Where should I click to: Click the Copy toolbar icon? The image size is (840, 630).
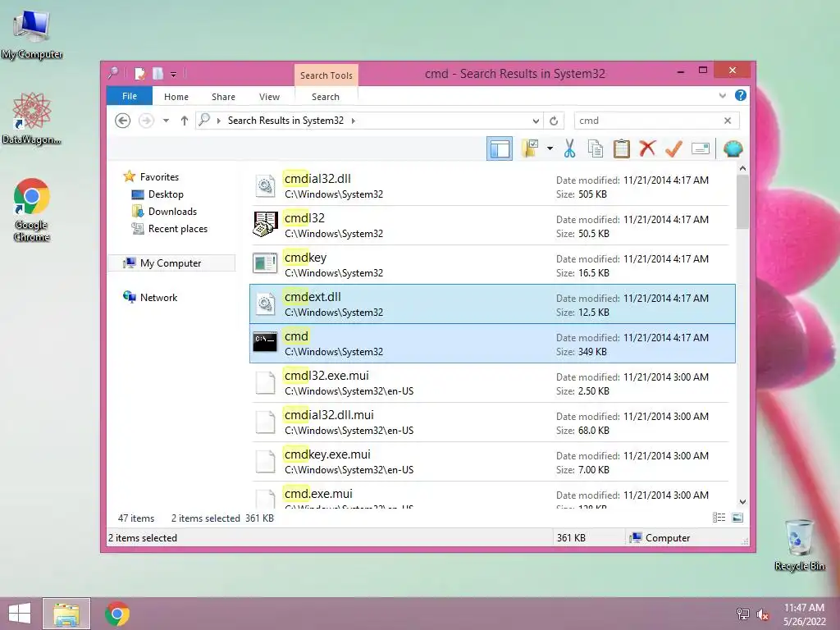596,148
